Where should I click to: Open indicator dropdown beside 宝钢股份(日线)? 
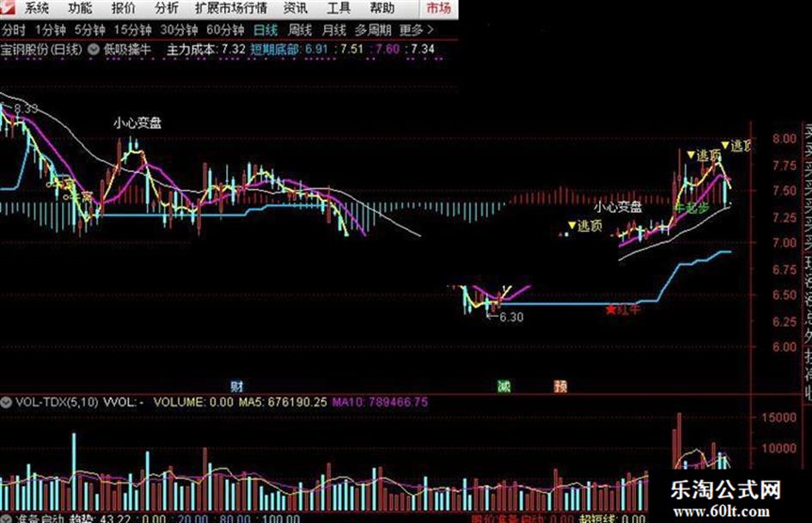93,50
